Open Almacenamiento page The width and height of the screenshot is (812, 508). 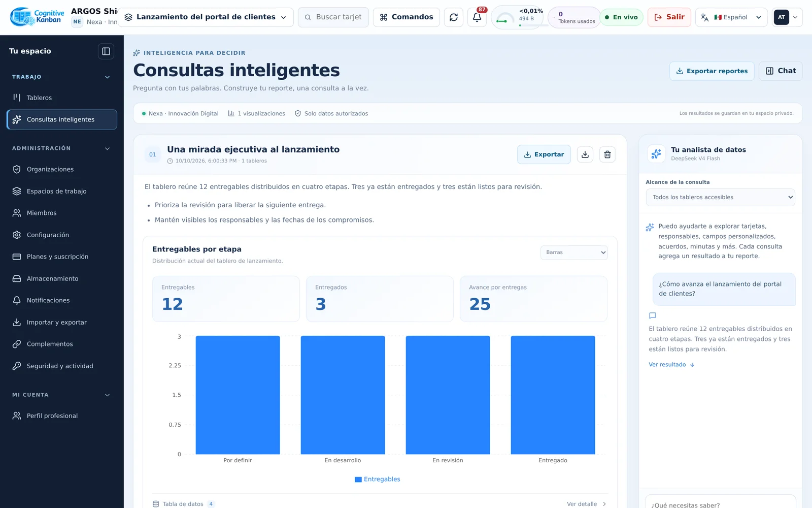[62, 278]
